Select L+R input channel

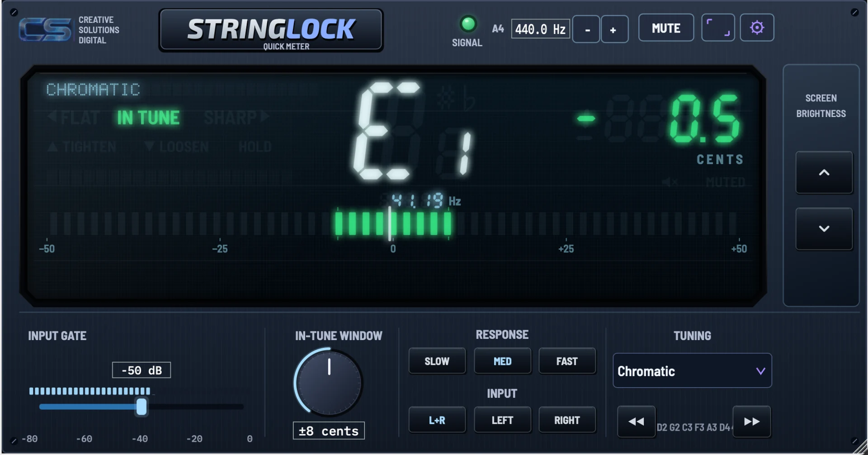pos(437,420)
